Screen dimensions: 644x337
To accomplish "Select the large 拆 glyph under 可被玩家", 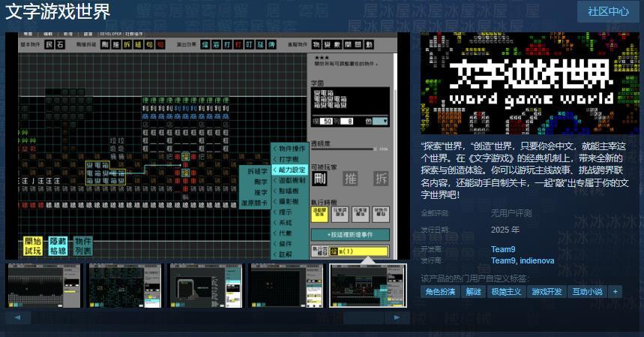I will [381, 178].
